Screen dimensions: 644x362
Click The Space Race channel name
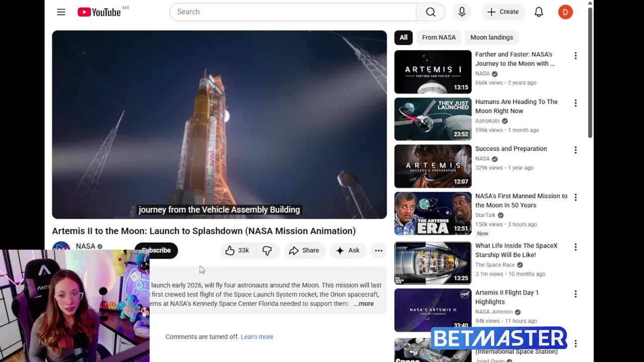coord(495,265)
